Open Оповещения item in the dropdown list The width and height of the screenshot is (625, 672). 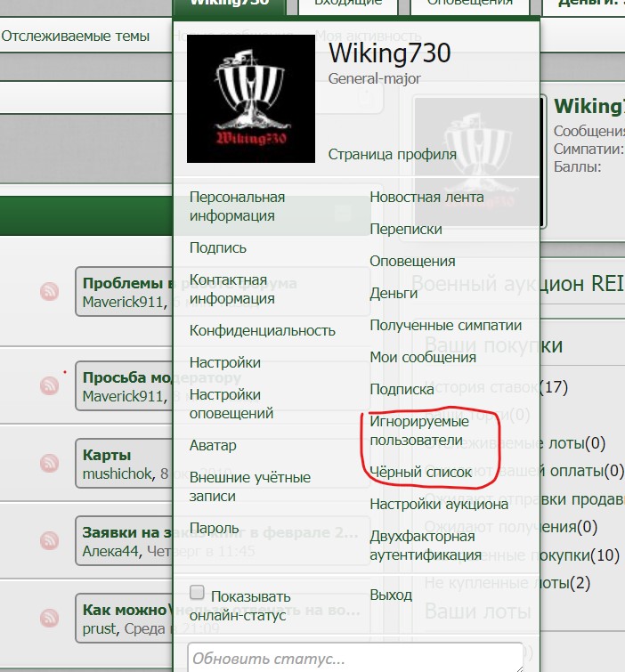point(412,261)
